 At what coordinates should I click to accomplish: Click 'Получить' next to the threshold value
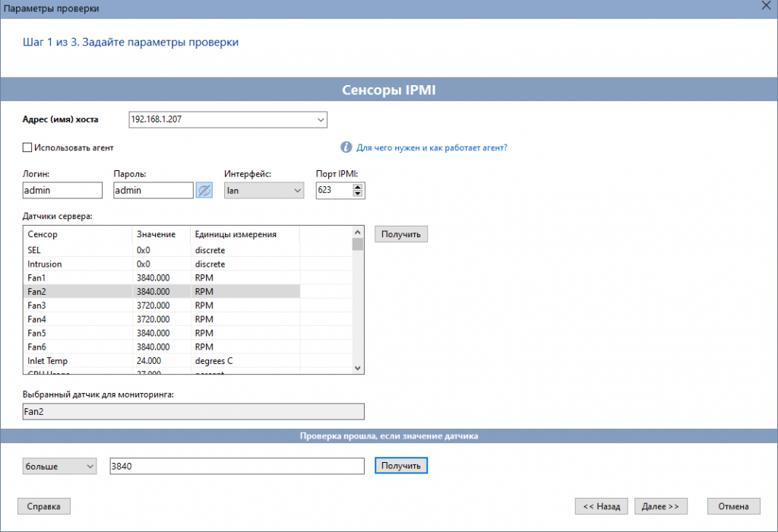point(401,465)
